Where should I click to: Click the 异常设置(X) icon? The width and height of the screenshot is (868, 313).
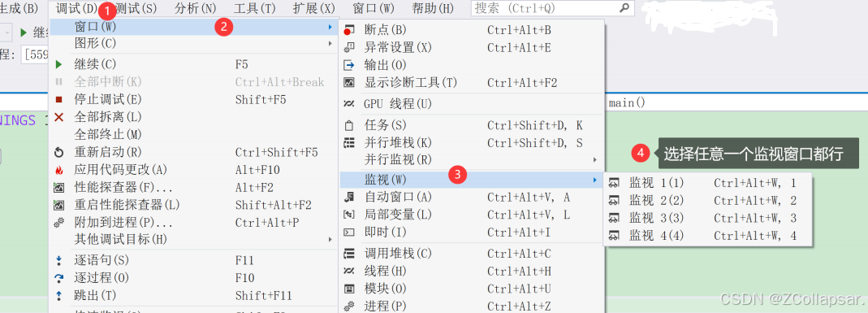[349, 48]
